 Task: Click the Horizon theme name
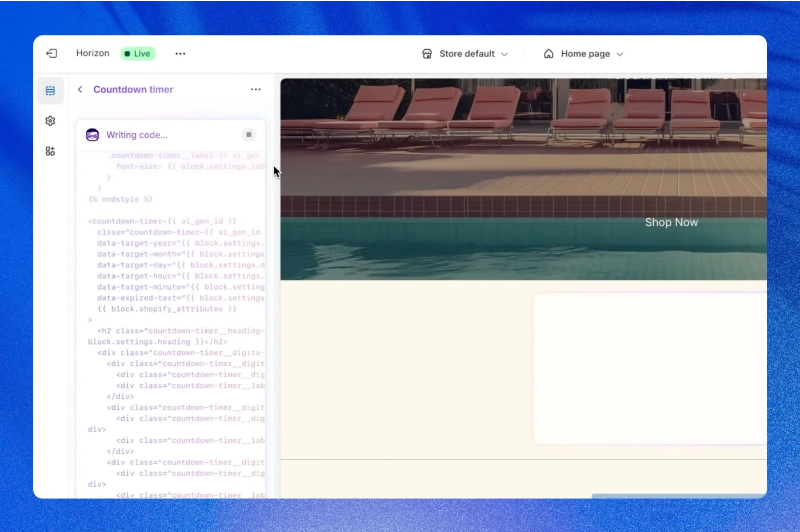93,53
